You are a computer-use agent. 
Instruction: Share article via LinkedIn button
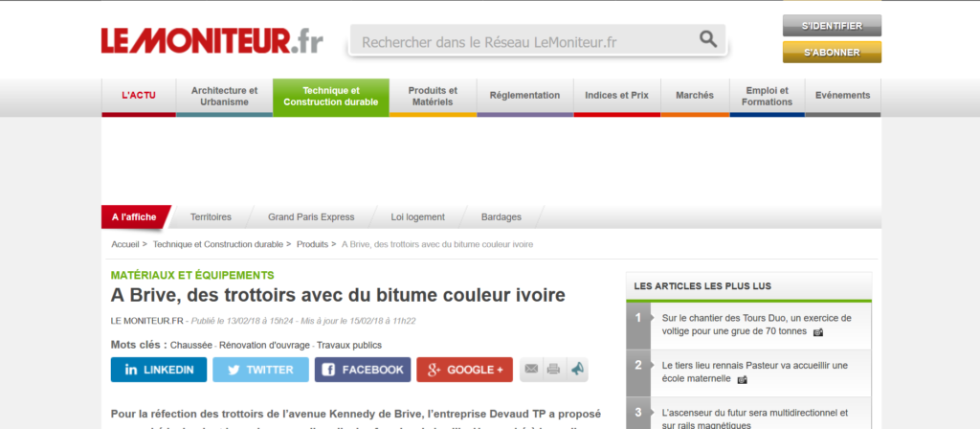(159, 370)
